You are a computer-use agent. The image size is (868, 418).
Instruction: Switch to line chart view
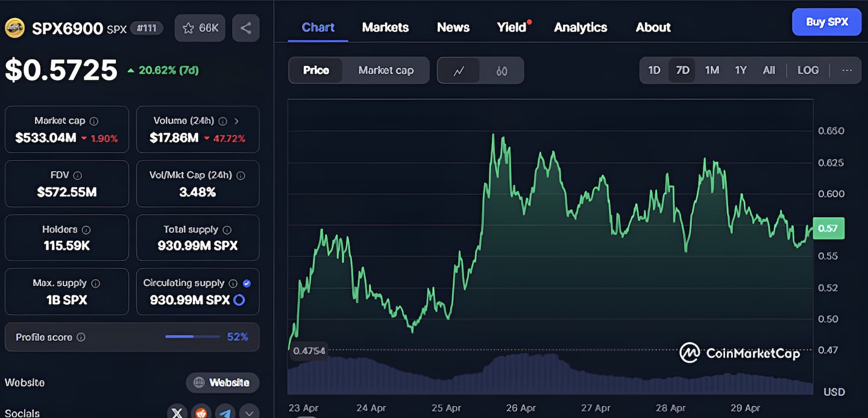[x=459, y=71]
